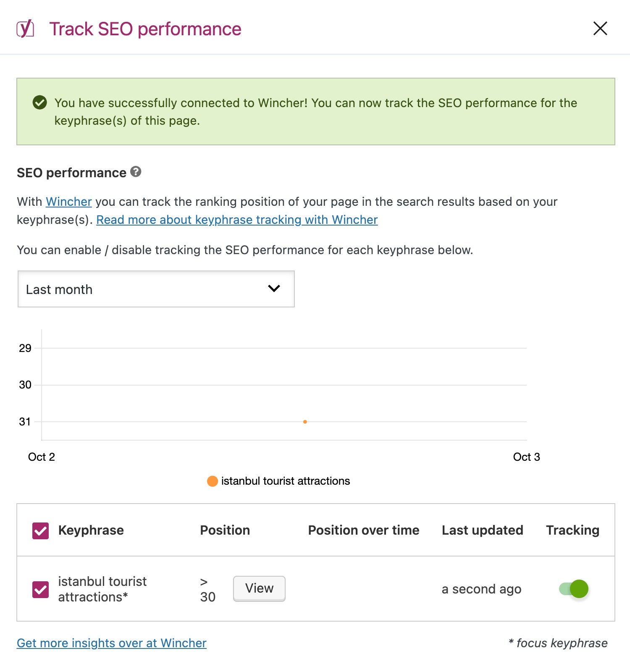Open the SEO performance help icon
The width and height of the screenshot is (630, 672).
tap(136, 172)
